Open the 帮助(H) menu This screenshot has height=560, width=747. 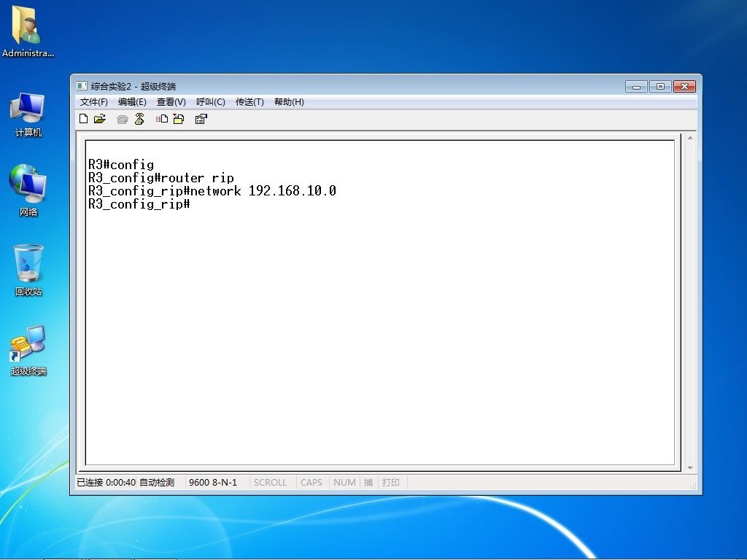pos(289,102)
